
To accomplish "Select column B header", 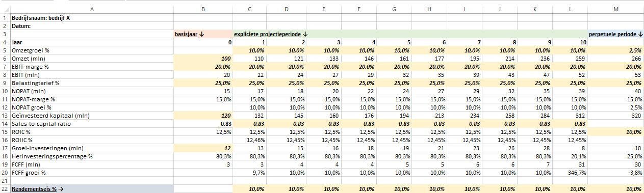I will pos(203,9).
